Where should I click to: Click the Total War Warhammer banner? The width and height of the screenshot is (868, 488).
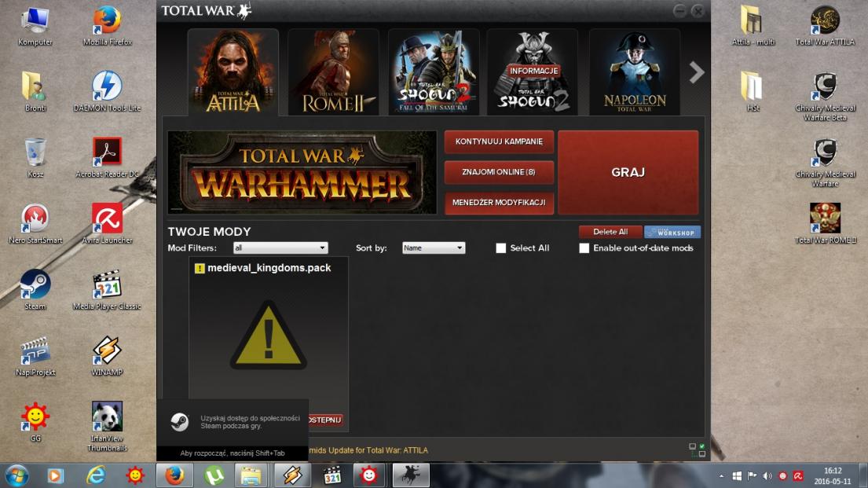(x=302, y=172)
